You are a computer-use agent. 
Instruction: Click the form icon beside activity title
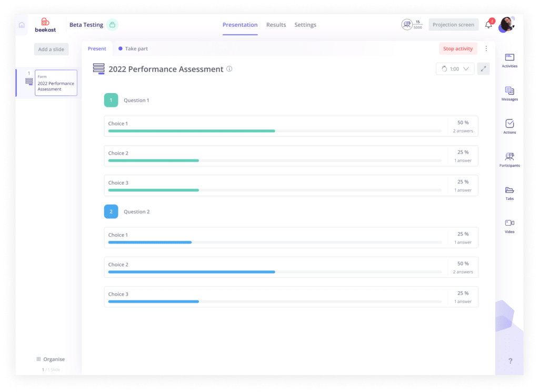(98, 69)
